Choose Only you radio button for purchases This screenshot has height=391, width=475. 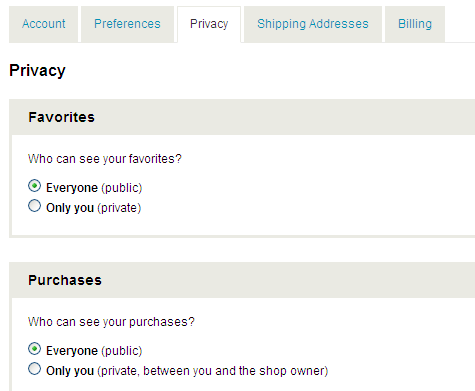pos(34,369)
